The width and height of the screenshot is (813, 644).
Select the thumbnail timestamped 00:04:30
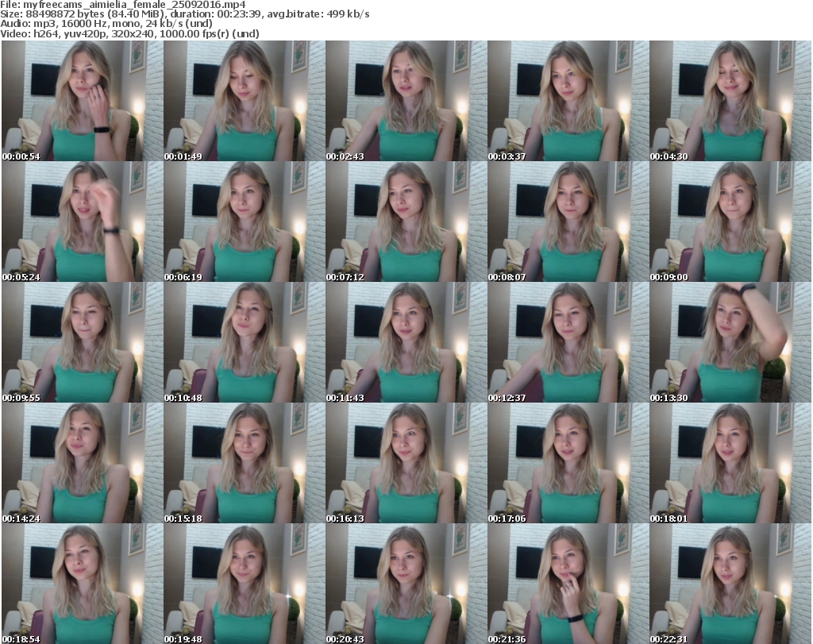pos(730,101)
